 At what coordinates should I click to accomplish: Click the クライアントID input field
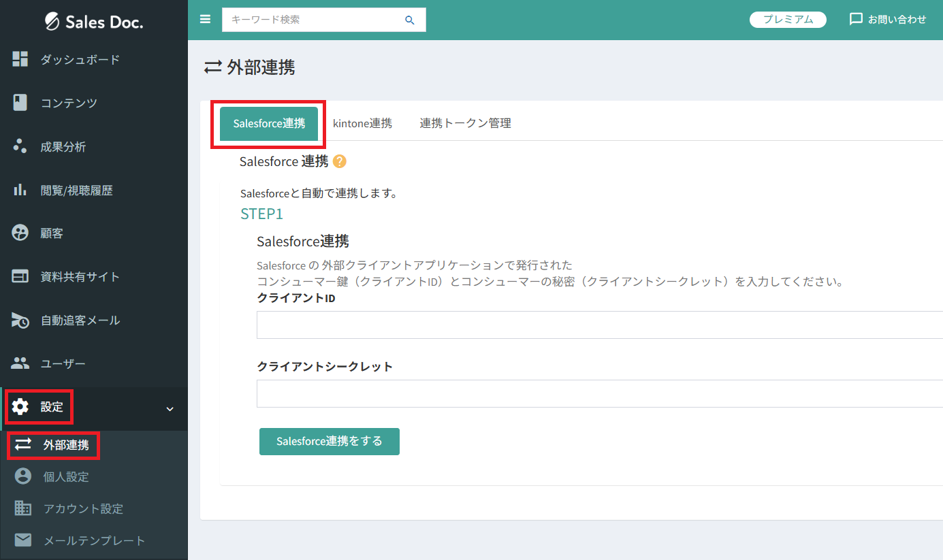pyautogui.click(x=600, y=325)
